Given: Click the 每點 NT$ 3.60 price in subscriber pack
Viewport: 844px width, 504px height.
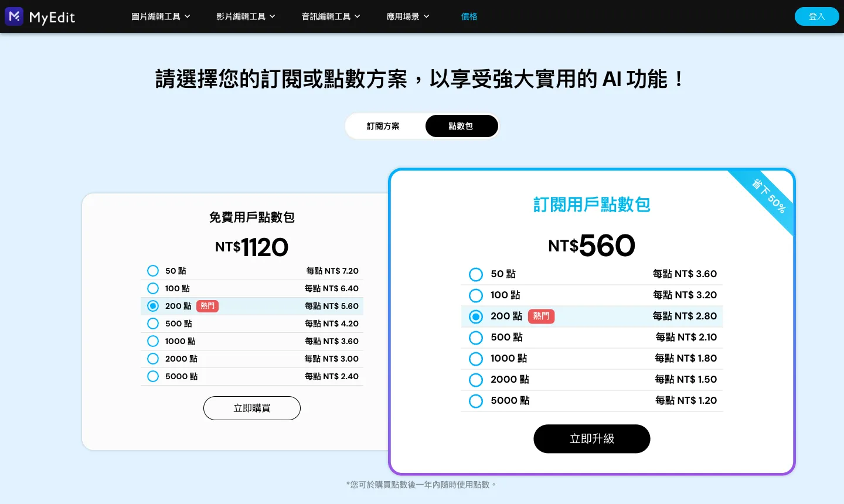Looking at the screenshot, I should (685, 274).
